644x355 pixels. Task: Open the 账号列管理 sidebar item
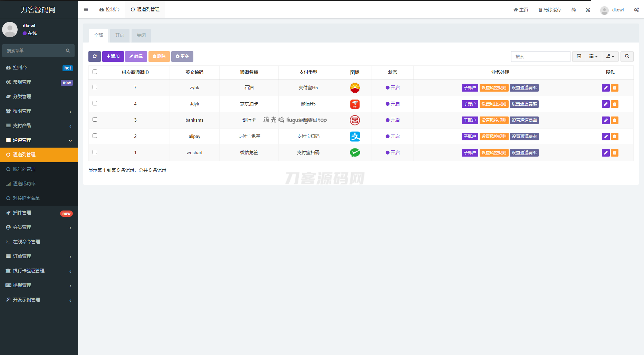[x=24, y=169]
